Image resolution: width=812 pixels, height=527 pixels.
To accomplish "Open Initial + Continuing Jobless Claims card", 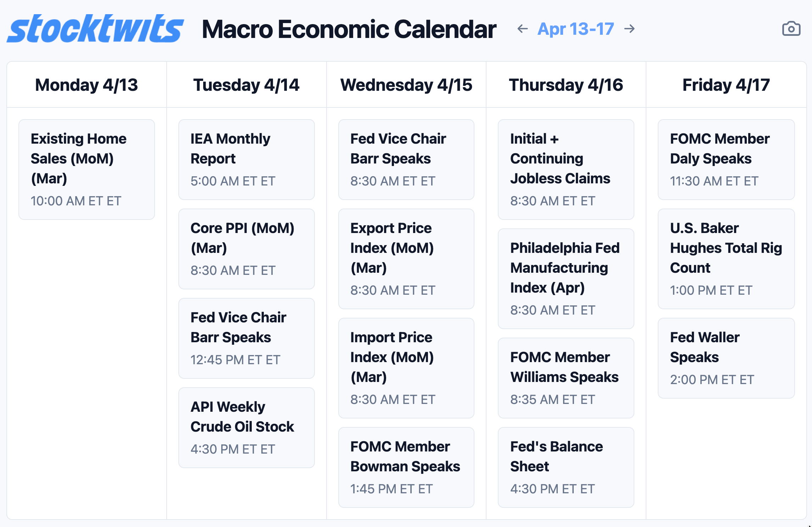I will [x=566, y=169].
